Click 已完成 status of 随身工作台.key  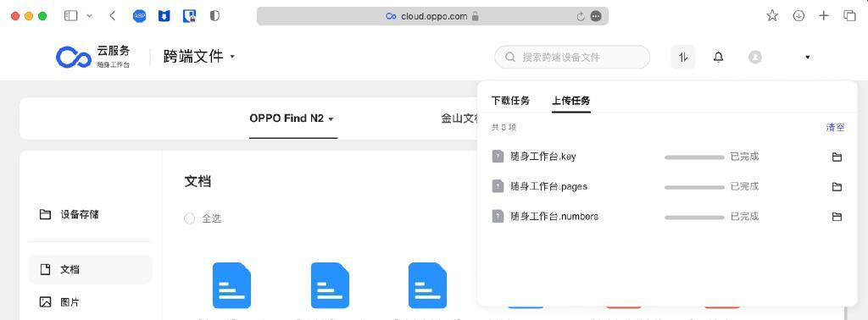pos(744,157)
